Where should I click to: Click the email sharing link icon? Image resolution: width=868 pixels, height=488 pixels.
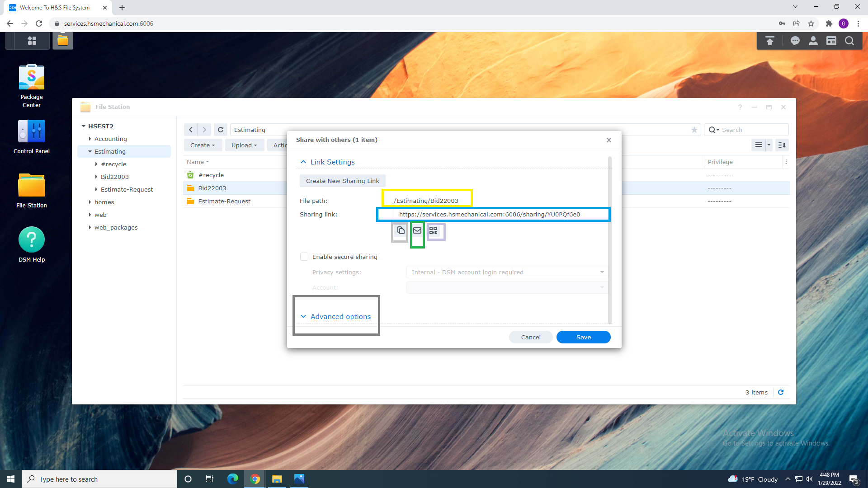tap(417, 231)
